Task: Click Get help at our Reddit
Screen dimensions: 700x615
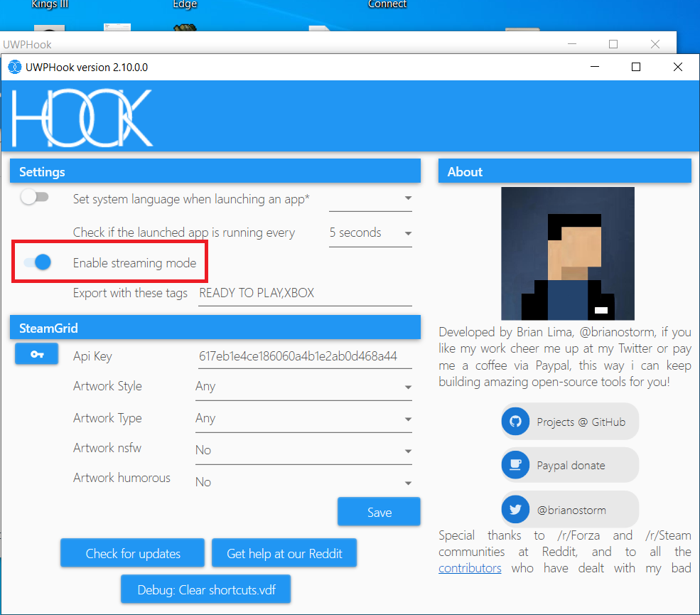Action: click(x=284, y=553)
